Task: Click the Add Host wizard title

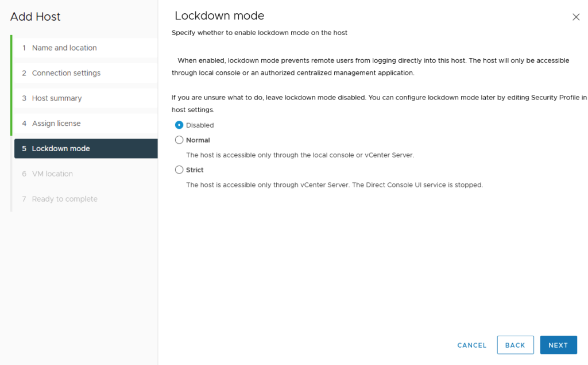Action: pyautogui.click(x=36, y=17)
